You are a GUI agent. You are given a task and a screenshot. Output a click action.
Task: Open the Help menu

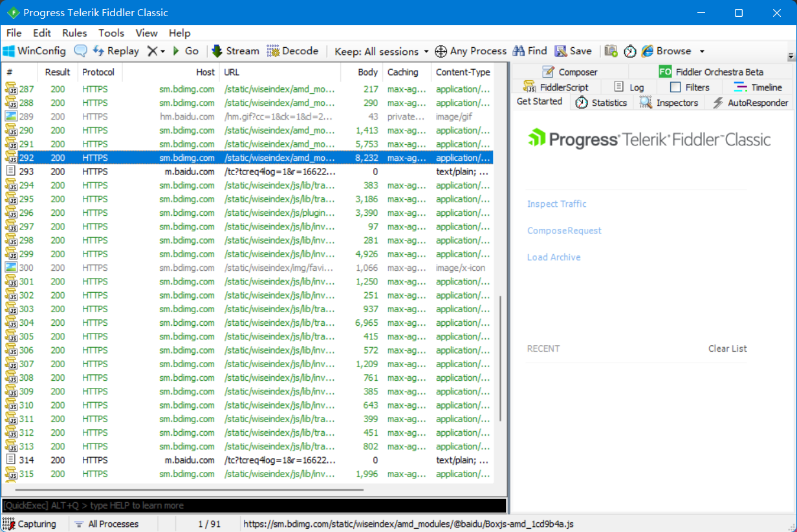pos(180,33)
